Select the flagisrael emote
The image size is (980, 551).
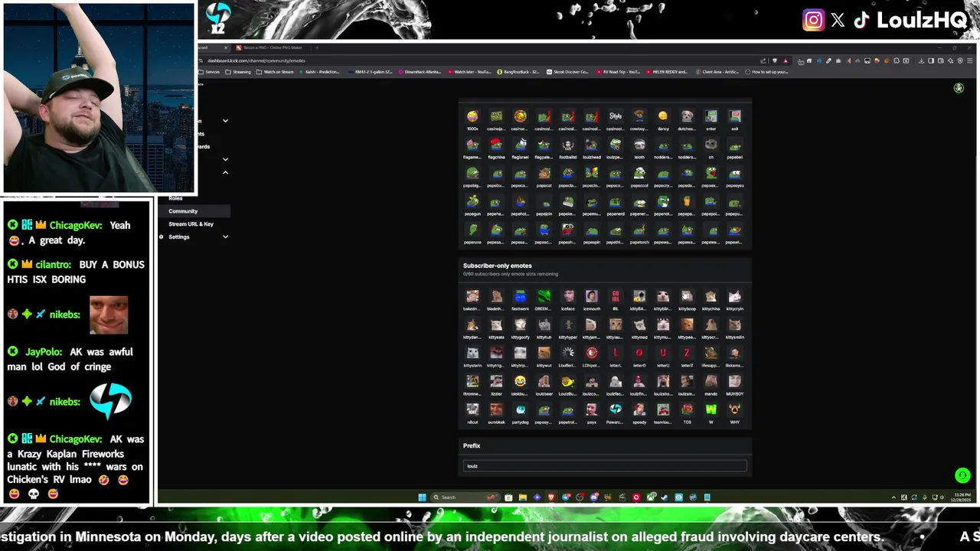tap(521, 145)
